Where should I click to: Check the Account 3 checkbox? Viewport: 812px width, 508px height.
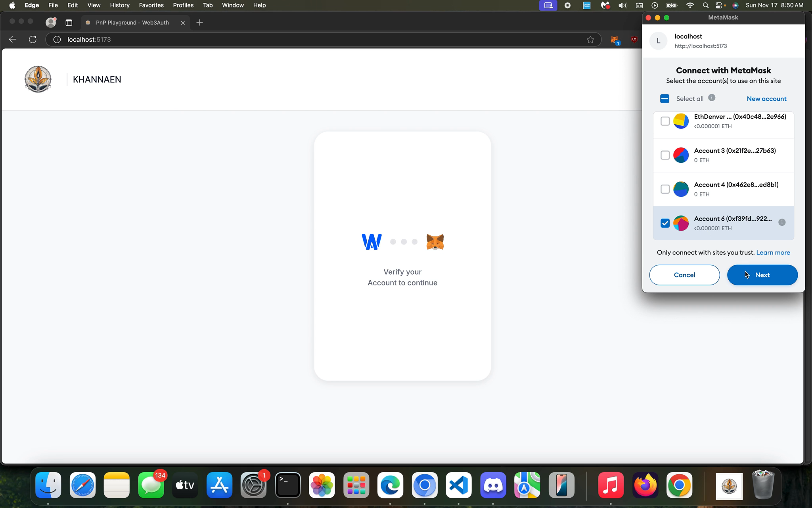(665, 155)
